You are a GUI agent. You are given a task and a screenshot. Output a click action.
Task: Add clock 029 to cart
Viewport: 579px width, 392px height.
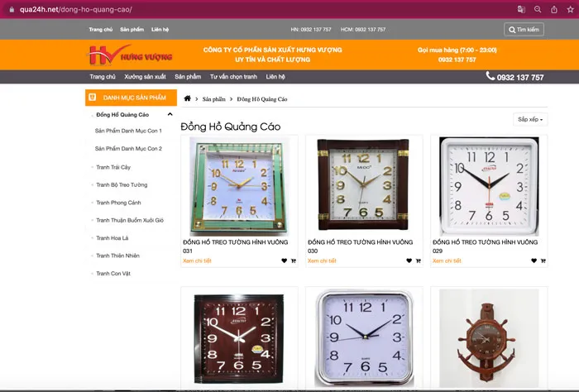[x=543, y=261]
